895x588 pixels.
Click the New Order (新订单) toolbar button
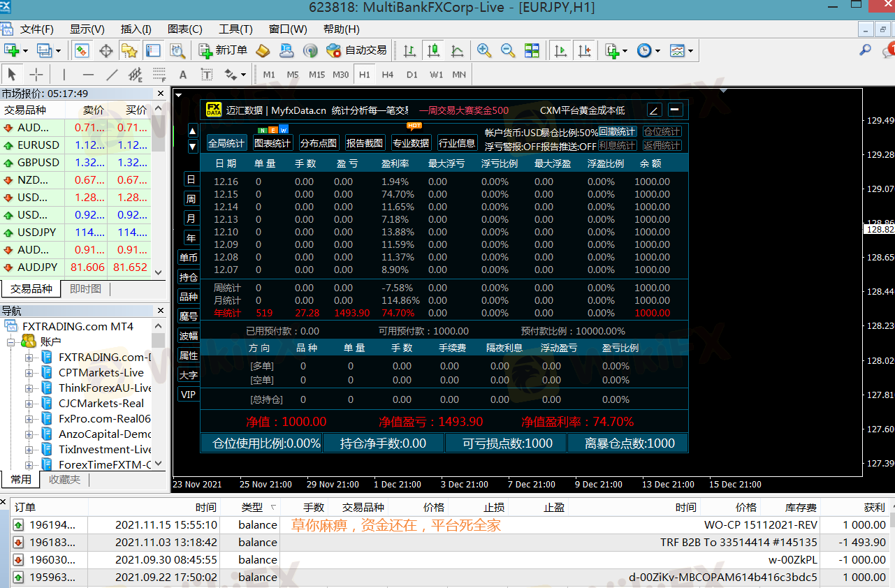click(224, 50)
